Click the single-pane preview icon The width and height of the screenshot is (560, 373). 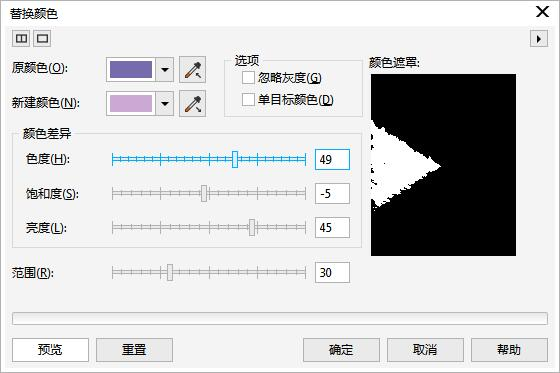[42, 38]
